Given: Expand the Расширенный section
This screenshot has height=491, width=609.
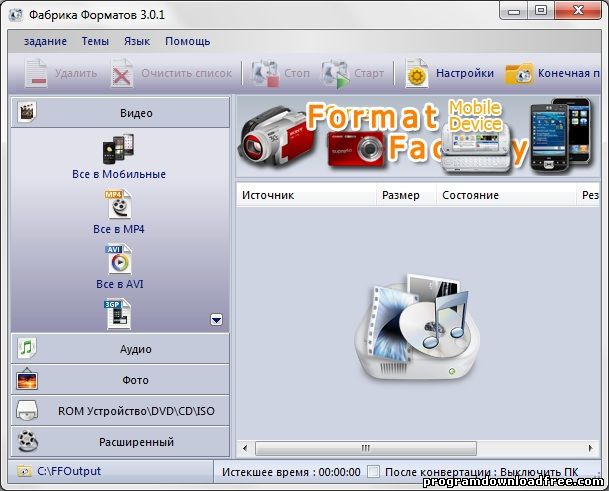Looking at the screenshot, I should click(x=120, y=442).
